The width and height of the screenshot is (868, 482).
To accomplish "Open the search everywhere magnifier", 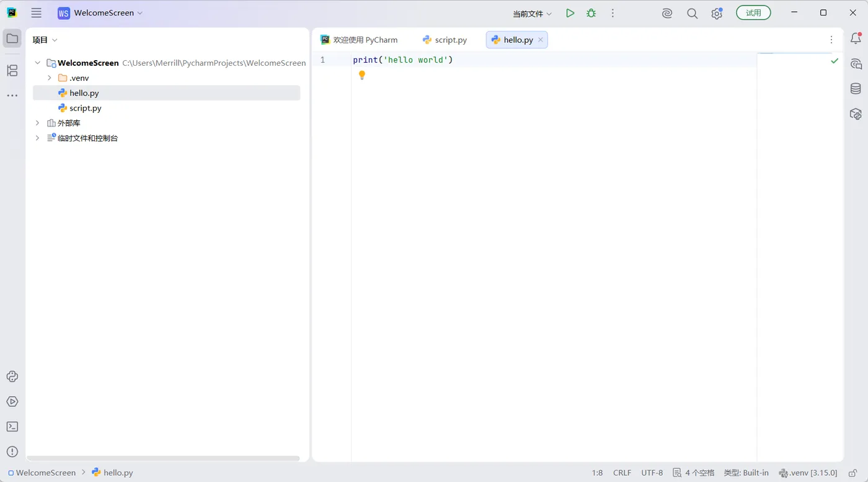I will (x=692, y=13).
